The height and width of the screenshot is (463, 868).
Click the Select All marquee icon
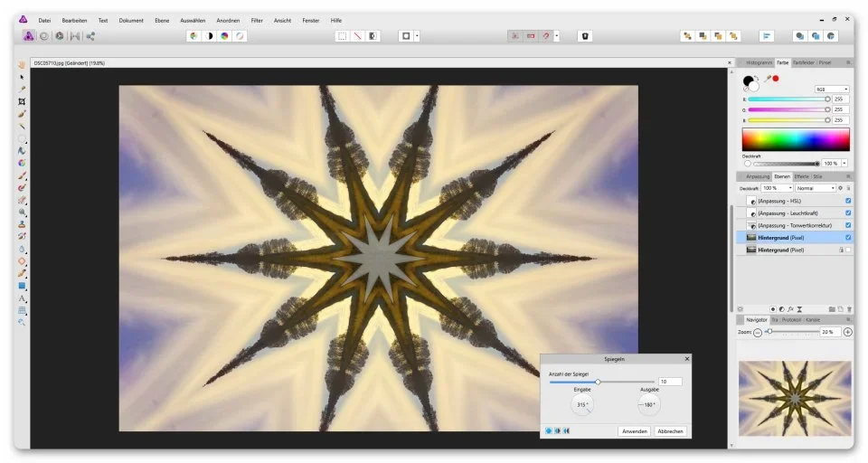[342, 36]
